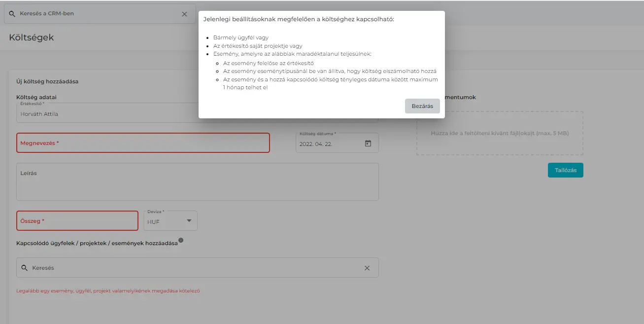Click the file upload drop zone
The image size is (644, 324).
pos(500,133)
